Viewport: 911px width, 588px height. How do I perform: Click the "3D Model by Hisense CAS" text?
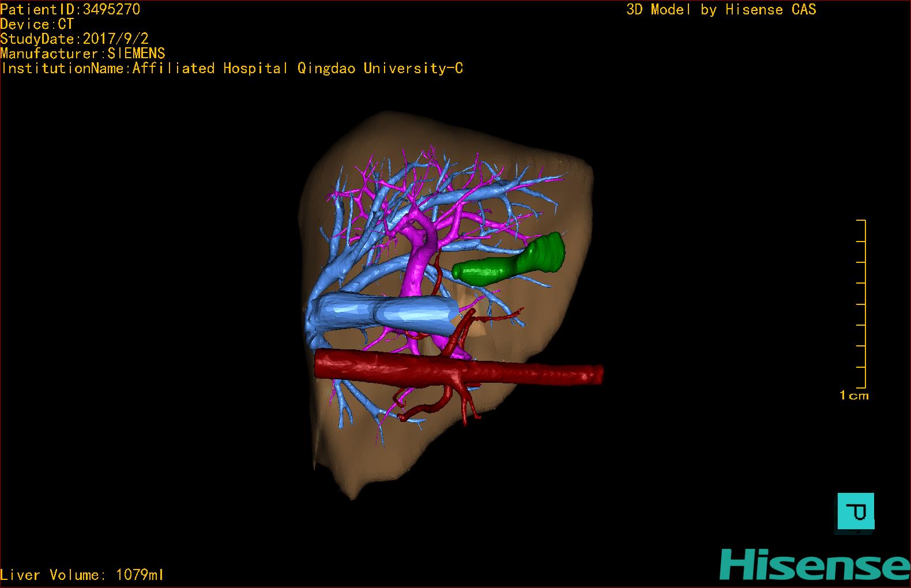pyautogui.click(x=721, y=10)
